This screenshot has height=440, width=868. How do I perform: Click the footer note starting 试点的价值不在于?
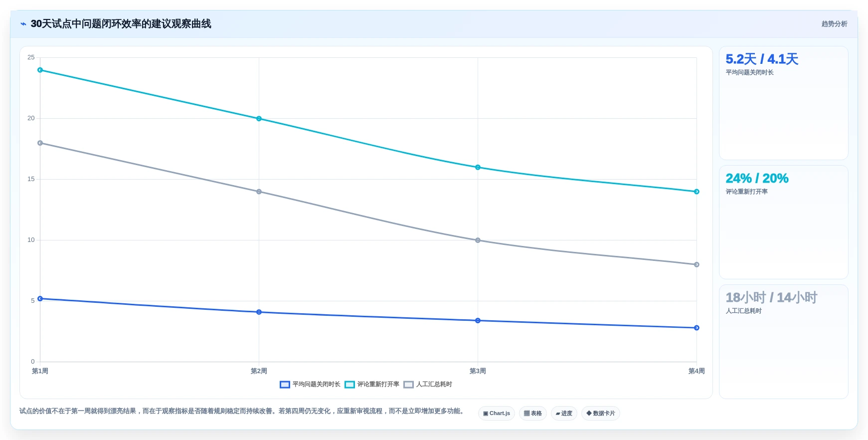(243, 411)
